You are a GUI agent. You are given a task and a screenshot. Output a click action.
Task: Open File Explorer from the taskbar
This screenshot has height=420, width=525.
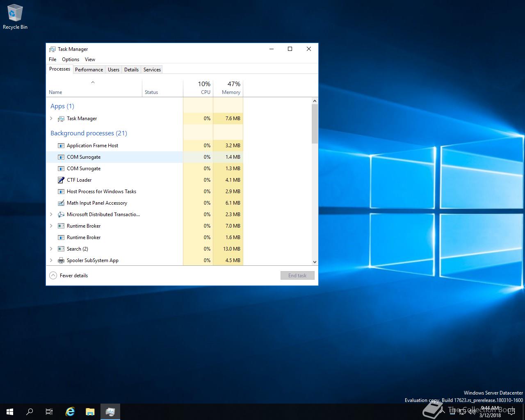coord(90,412)
